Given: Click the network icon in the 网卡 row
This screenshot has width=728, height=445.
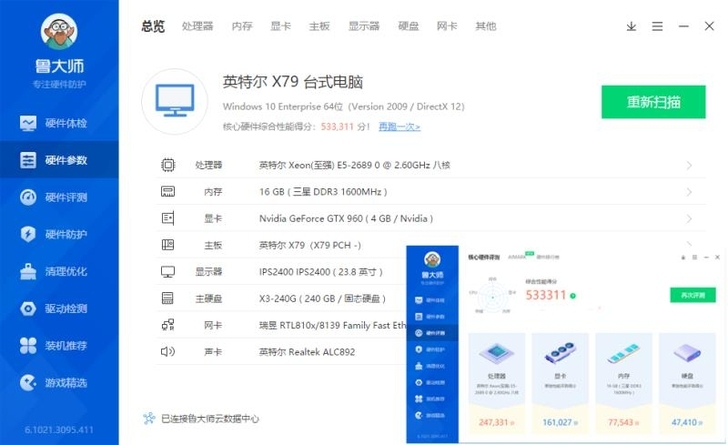Looking at the screenshot, I should pos(168,325).
